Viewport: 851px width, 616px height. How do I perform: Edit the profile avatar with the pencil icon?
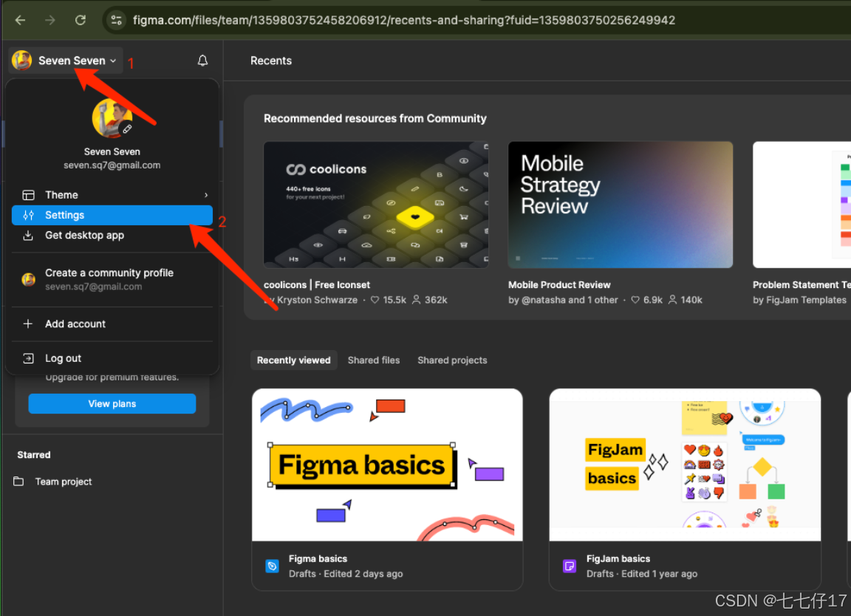pyautogui.click(x=127, y=129)
